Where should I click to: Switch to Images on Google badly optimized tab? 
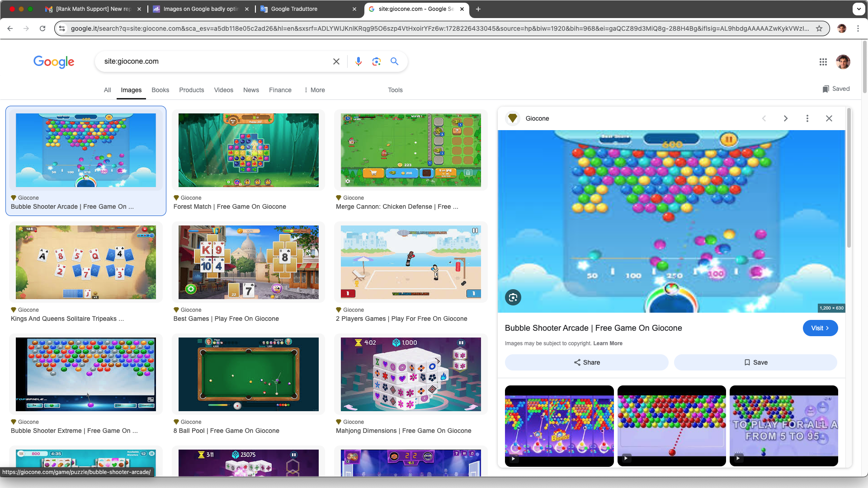click(200, 9)
